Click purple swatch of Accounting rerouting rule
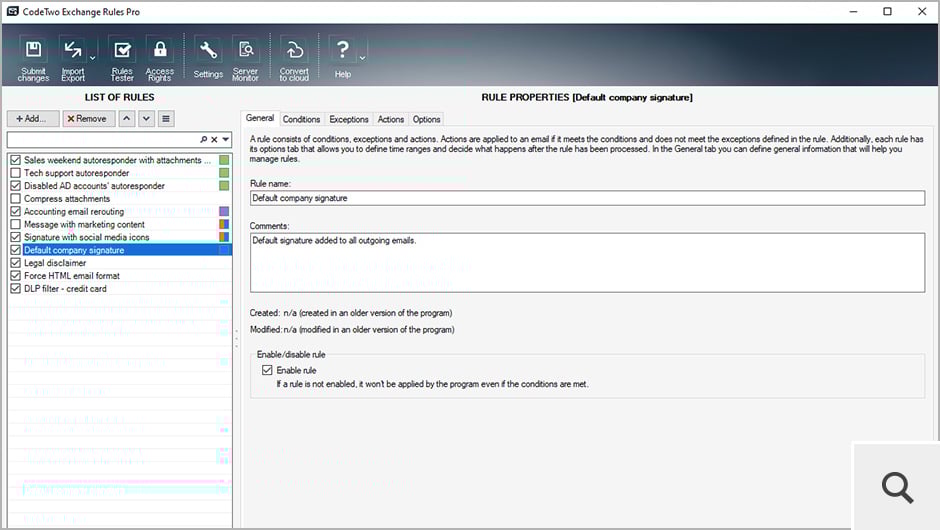940x530 pixels. click(224, 212)
